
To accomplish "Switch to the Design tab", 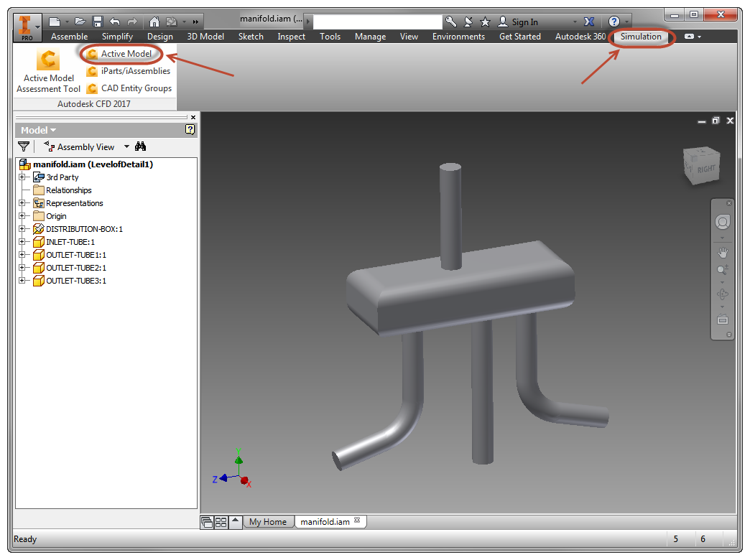I will pos(159,37).
